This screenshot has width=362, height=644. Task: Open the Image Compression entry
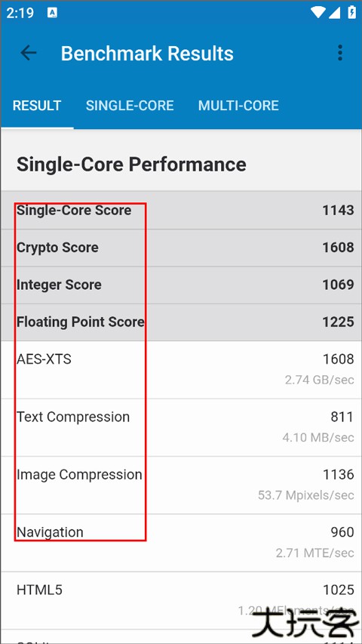pos(181,485)
